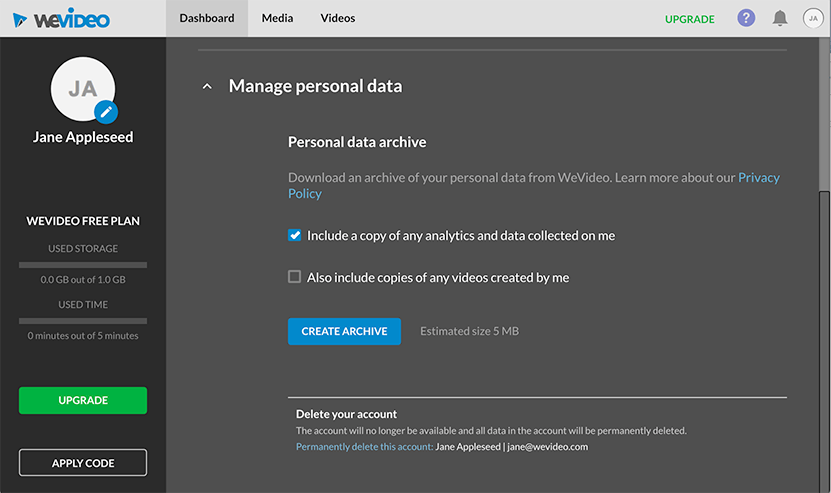Enable include copies of videos checkbox

coord(295,277)
